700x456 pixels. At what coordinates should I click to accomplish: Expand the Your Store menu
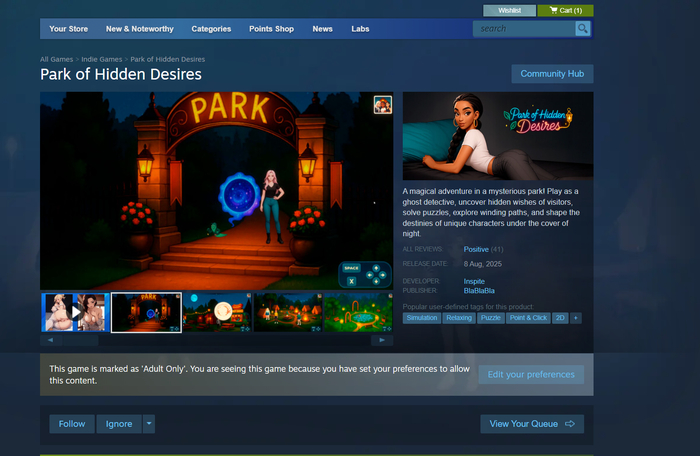click(68, 29)
